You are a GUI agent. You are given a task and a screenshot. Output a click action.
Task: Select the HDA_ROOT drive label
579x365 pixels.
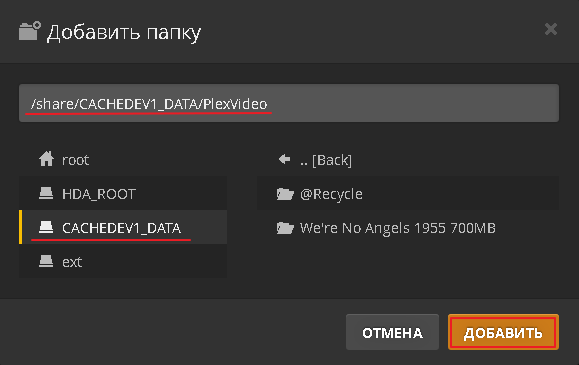[99, 194]
